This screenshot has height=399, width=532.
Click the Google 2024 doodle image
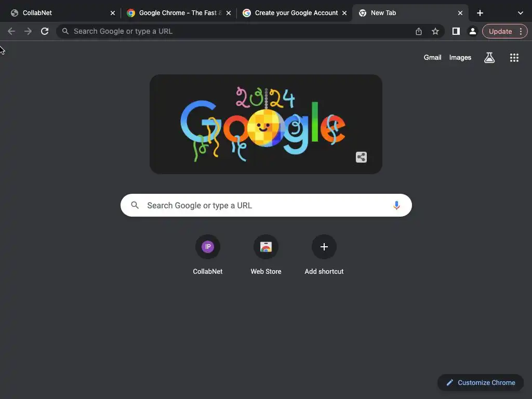266,124
